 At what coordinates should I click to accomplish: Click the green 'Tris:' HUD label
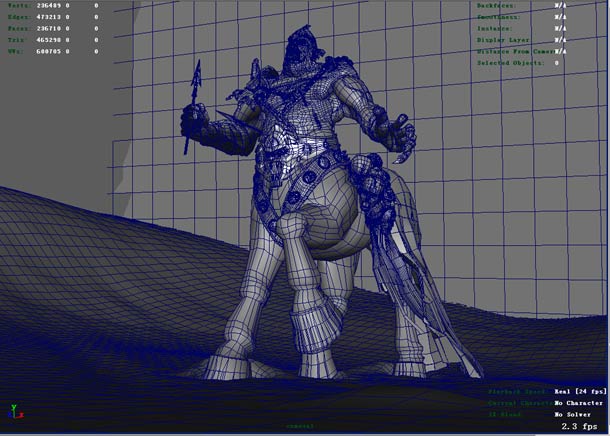pos(16,40)
